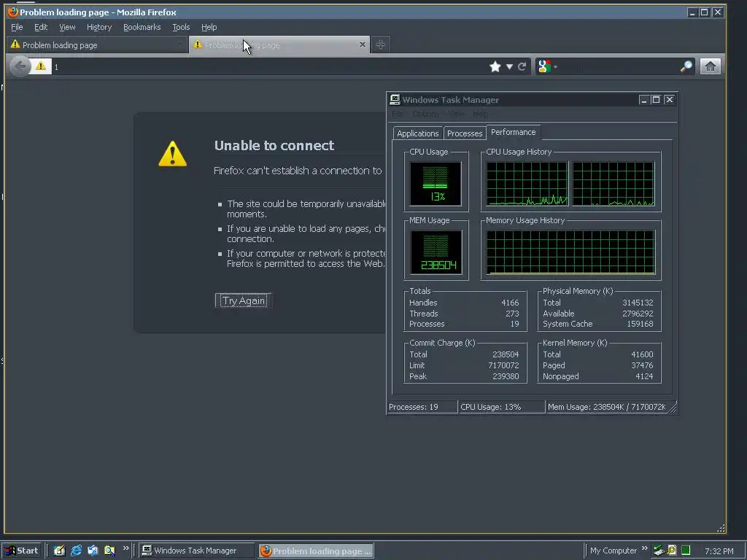Open Firefox View menu

(67, 27)
